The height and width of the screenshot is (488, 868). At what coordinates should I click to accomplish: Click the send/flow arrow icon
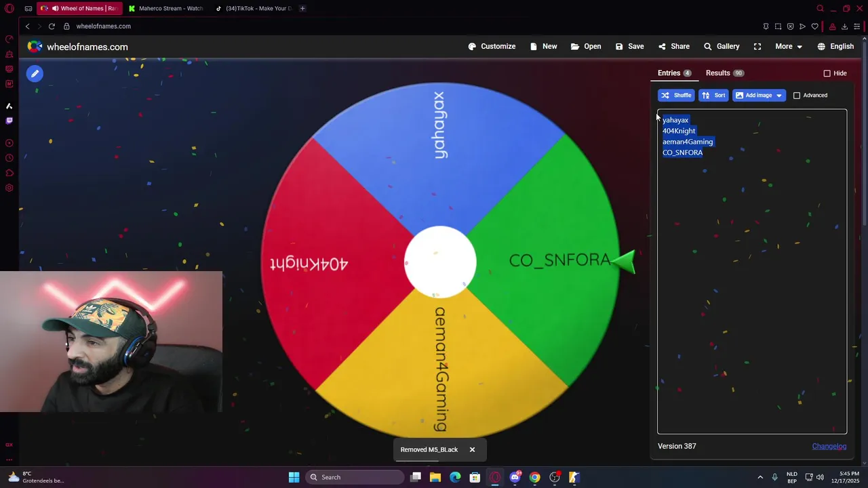[x=802, y=26]
